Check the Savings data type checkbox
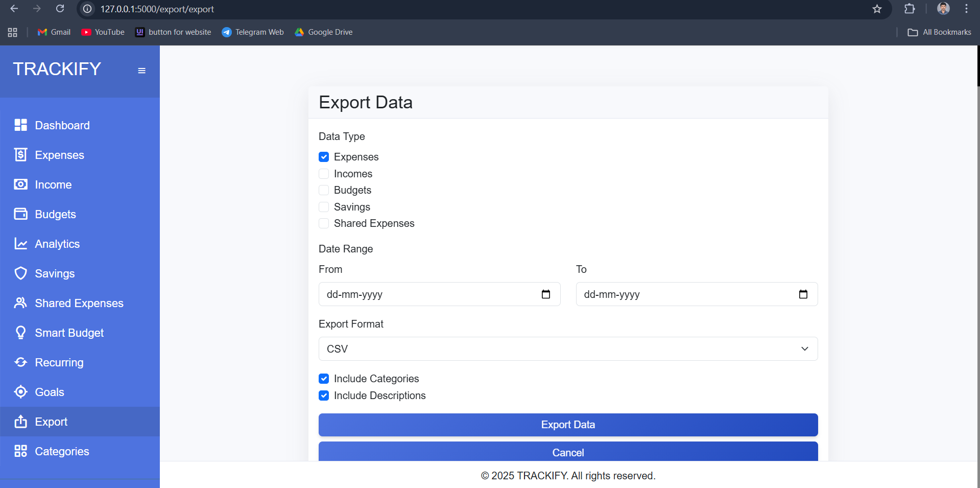Image resolution: width=980 pixels, height=488 pixels. coord(324,207)
